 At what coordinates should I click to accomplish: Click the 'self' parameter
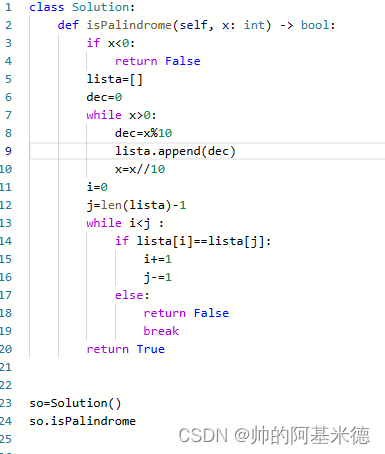193,25
